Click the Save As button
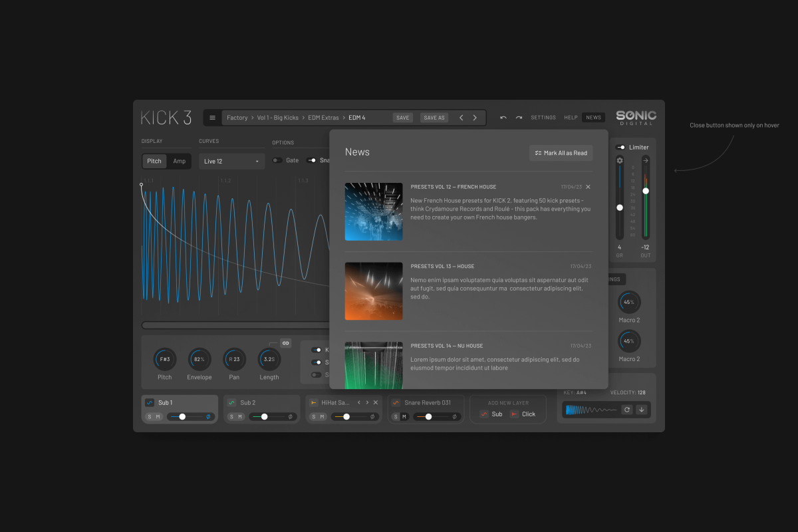Screen dimensions: 798x532 coord(434,118)
